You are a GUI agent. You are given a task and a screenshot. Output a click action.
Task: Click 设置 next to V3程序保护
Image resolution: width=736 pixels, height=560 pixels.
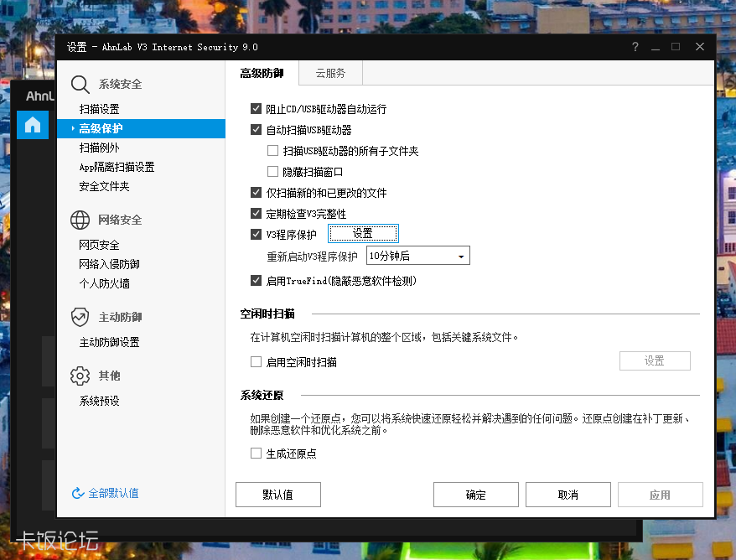[363, 233]
